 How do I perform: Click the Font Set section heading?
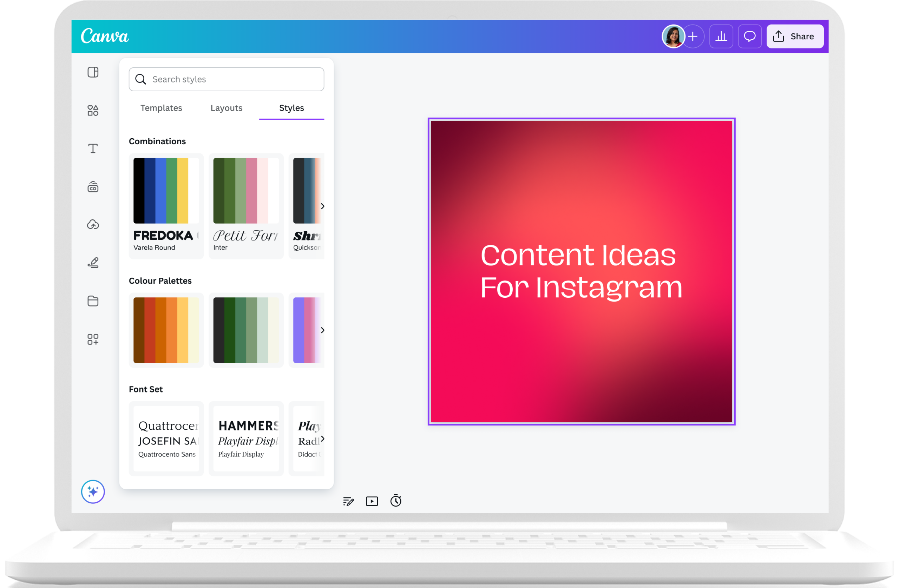[x=146, y=389]
